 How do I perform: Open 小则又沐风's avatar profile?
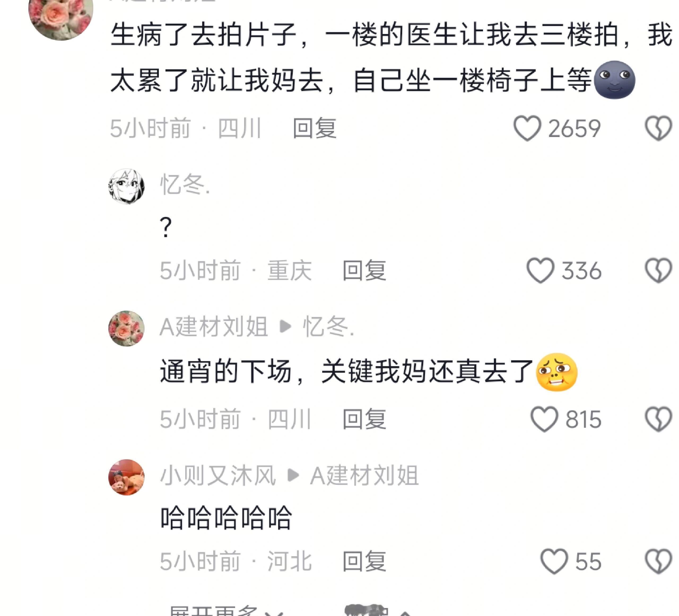pos(126,477)
